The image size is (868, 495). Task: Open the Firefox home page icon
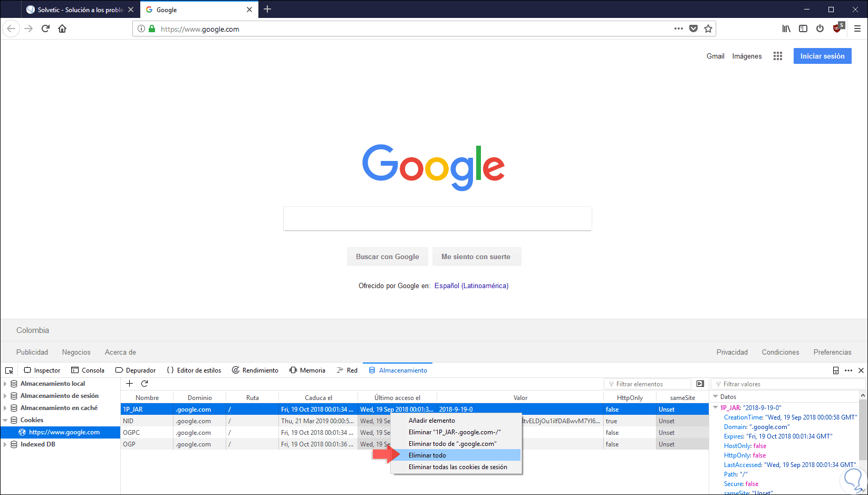[62, 28]
